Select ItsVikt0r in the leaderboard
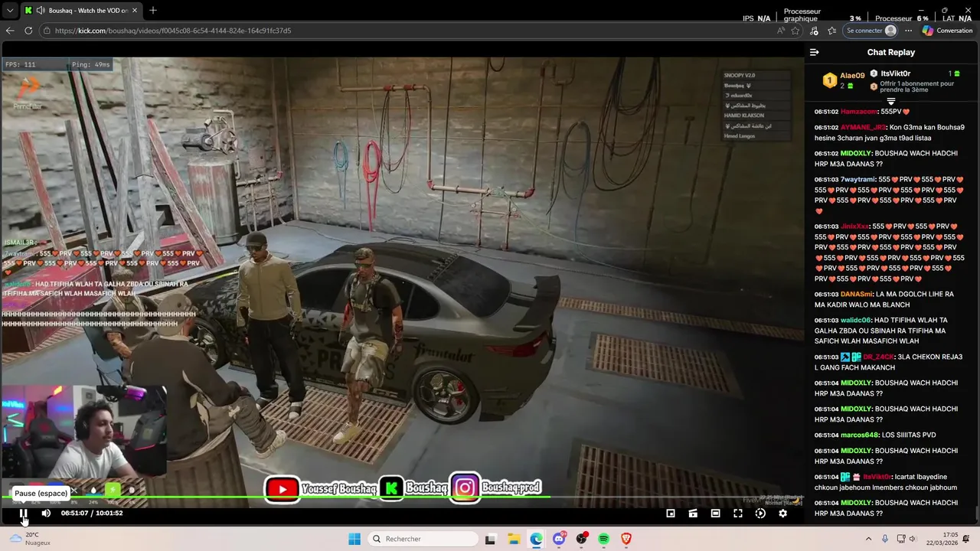 (895, 73)
